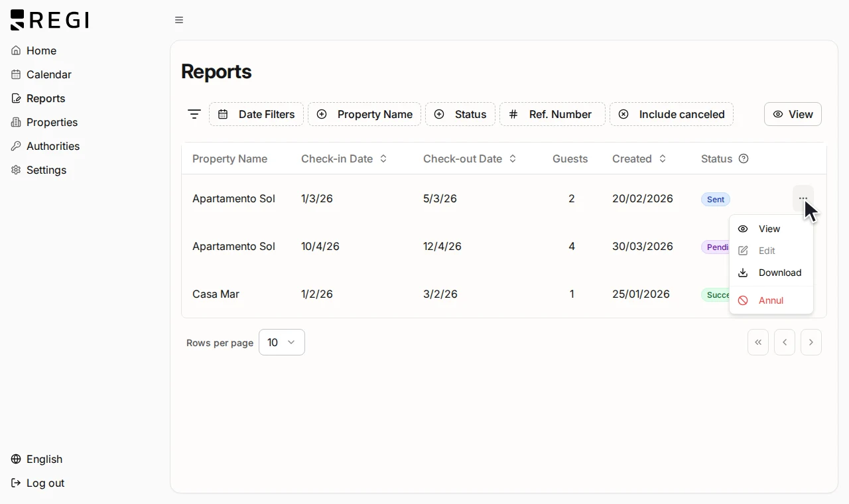Open Settings in the sidebar
849x504 pixels.
click(x=38, y=170)
